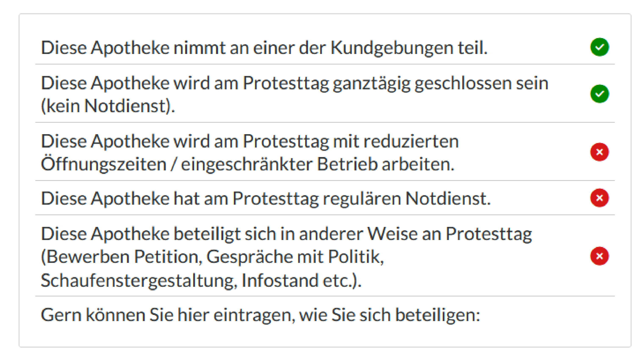Click red X beside reduzierten Öffnungszeiten row
Viewport: 644px width, 360px height.
click(600, 152)
